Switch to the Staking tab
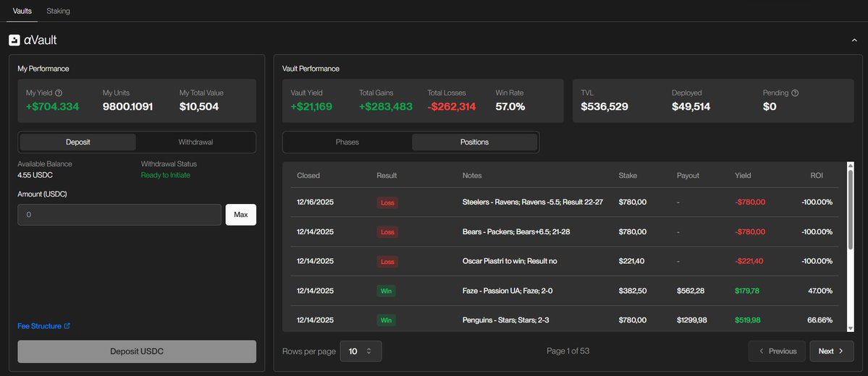868x376 pixels. tap(58, 11)
